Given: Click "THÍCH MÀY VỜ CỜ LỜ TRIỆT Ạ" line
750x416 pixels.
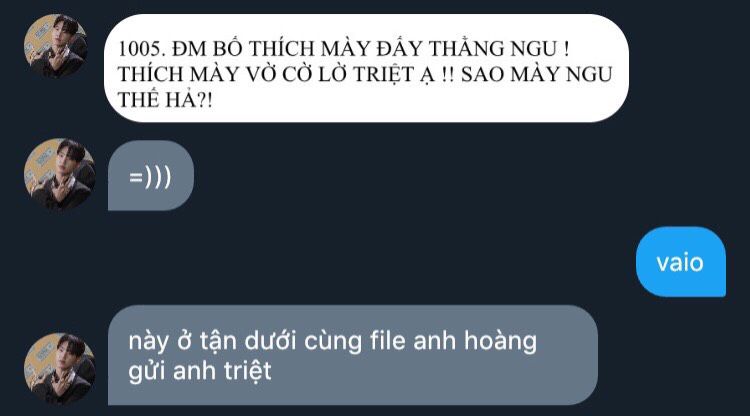Looking at the screenshot, I should 277,75.
